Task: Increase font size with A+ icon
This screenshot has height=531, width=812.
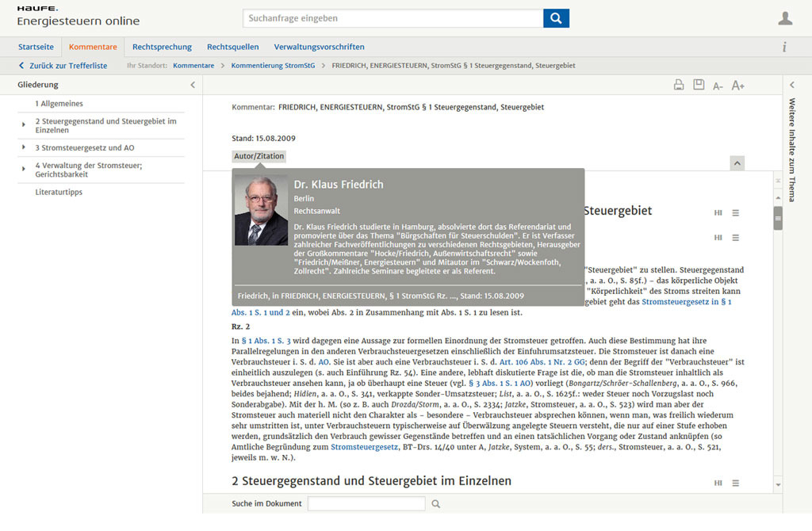Action: (x=738, y=86)
